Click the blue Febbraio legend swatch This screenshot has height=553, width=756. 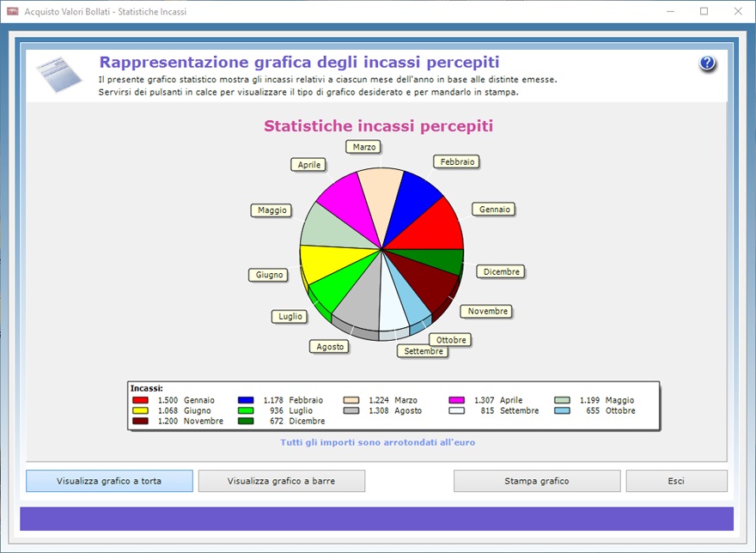[x=246, y=400]
